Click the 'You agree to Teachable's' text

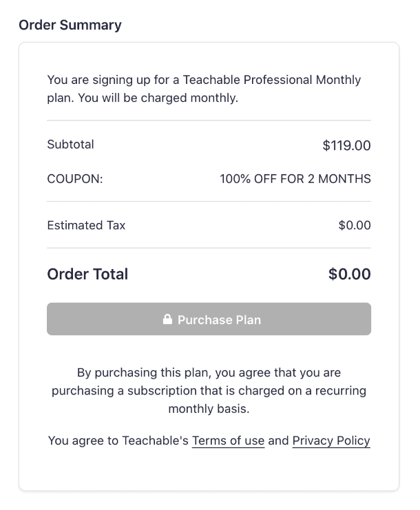118,441
